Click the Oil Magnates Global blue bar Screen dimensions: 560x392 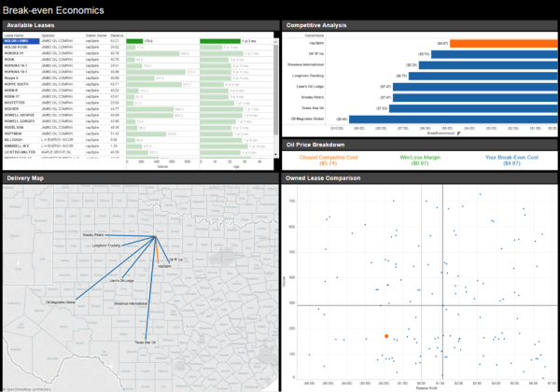tap(454, 119)
